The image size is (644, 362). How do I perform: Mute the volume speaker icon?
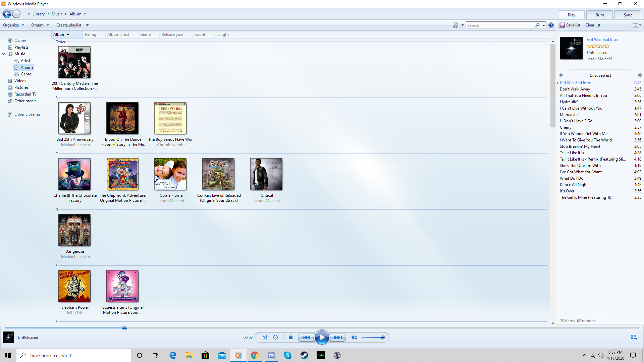354,338
